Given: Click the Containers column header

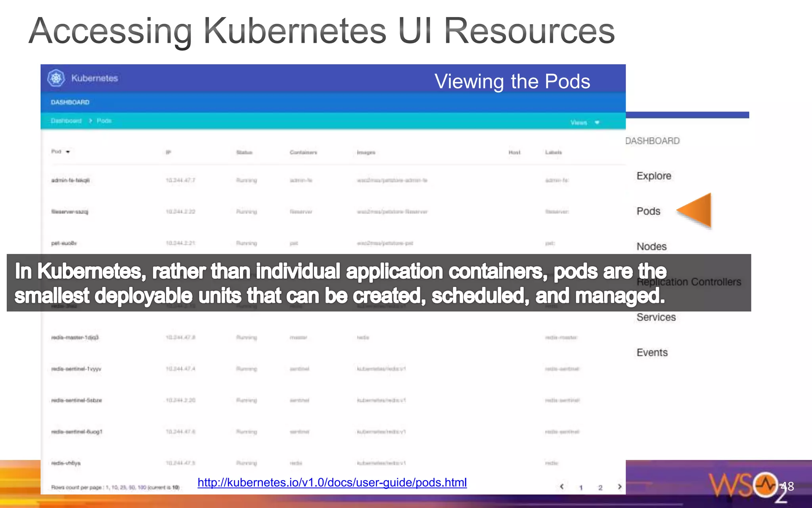Looking at the screenshot, I should (303, 152).
